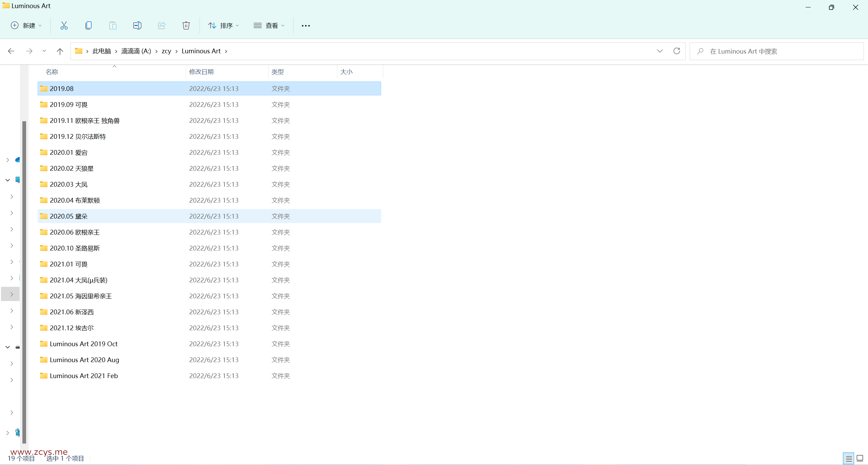Click the Rename icon in the toolbar
This screenshot has width=868, height=465.
click(137, 25)
